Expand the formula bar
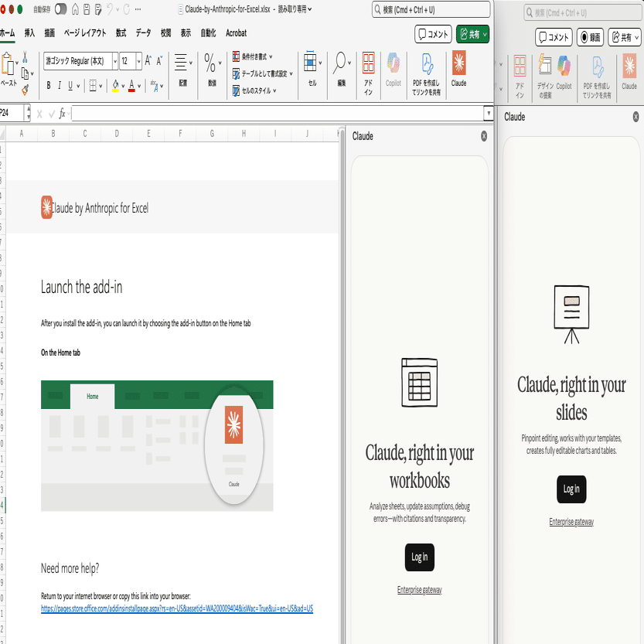This screenshot has width=644, height=644. pos(489,113)
